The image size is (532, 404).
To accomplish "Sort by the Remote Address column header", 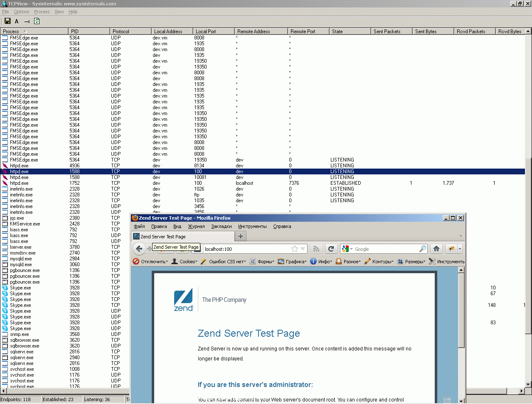I will coord(261,31).
